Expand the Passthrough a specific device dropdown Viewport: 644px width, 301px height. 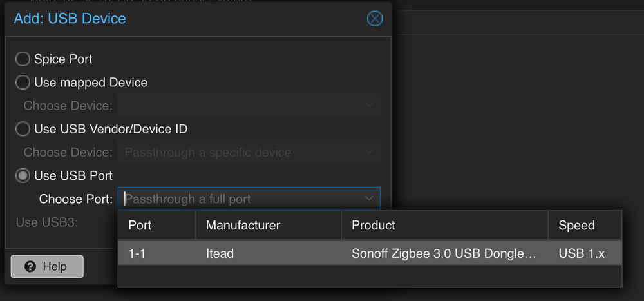(249, 152)
